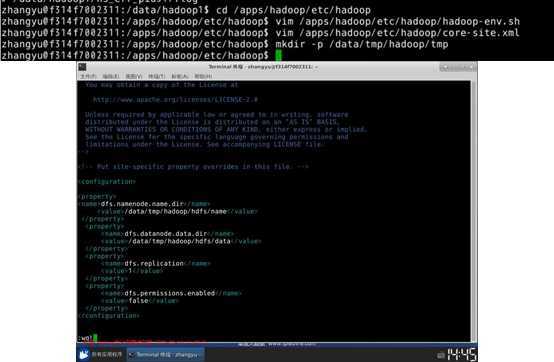
Task: Open the 终端 (Terminal) menu
Action: tap(157, 76)
